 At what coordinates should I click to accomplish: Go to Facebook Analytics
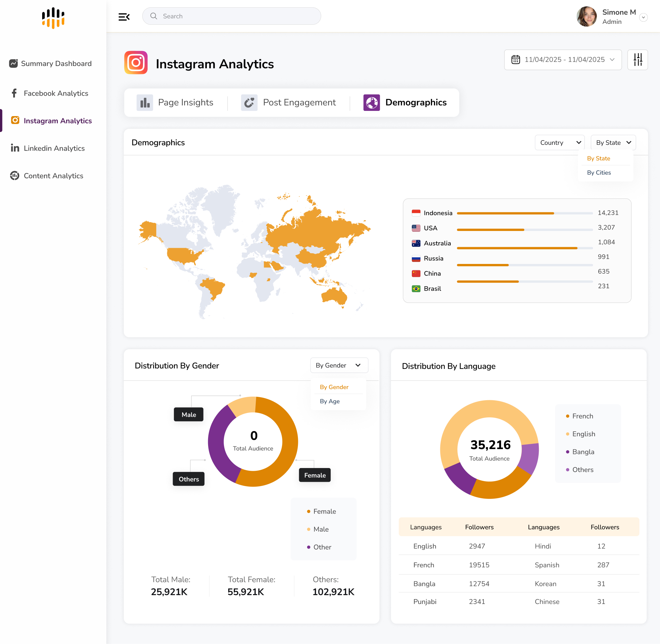(50, 93)
